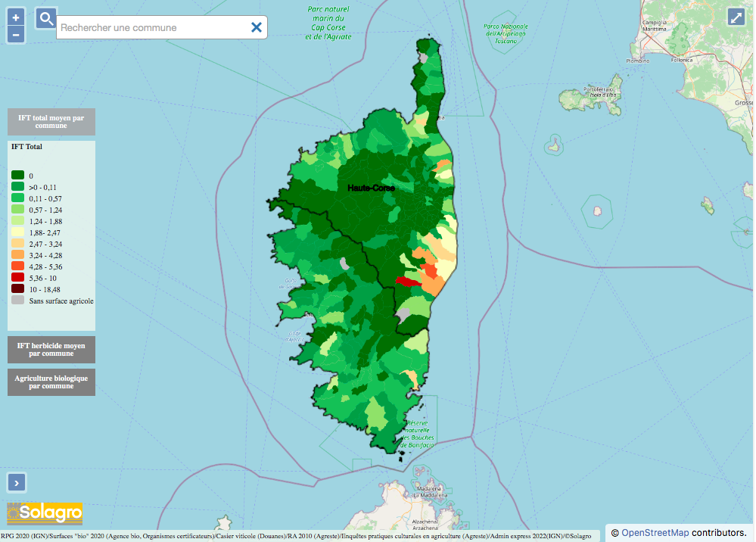
Task: Click the Rechercher une commune search field
Action: pos(151,27)
